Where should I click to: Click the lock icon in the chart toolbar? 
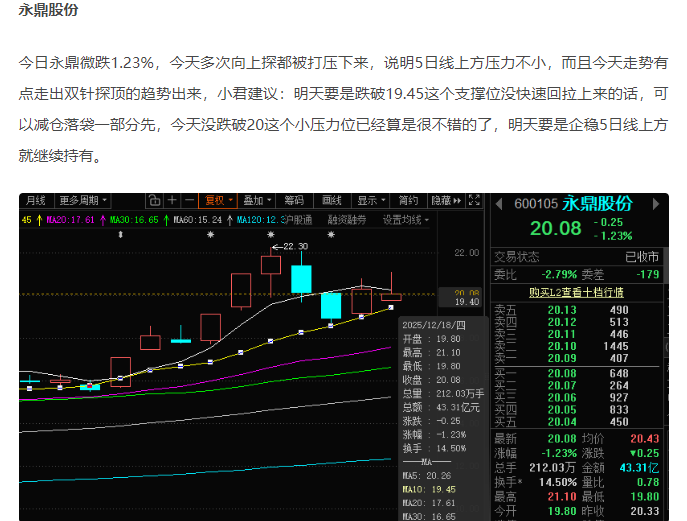(154, 201)
